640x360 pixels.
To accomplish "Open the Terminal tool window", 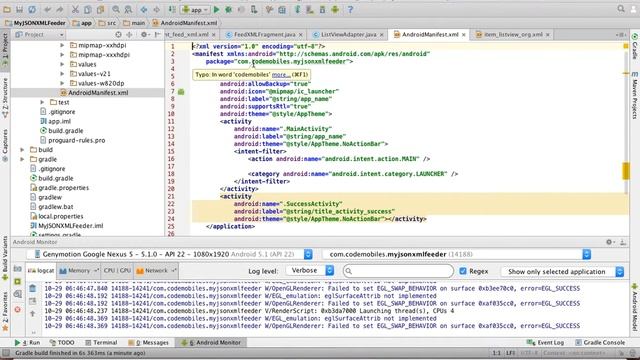I will point(101,342).
